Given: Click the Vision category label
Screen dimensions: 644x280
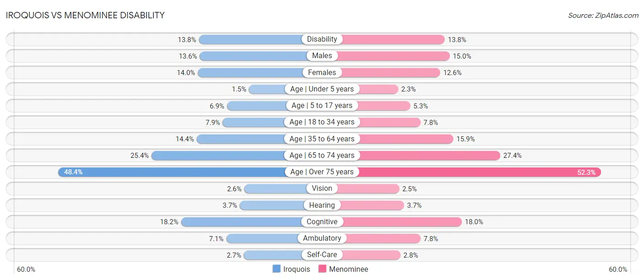Looking at the screenshot, I should (x=322, y=188).
